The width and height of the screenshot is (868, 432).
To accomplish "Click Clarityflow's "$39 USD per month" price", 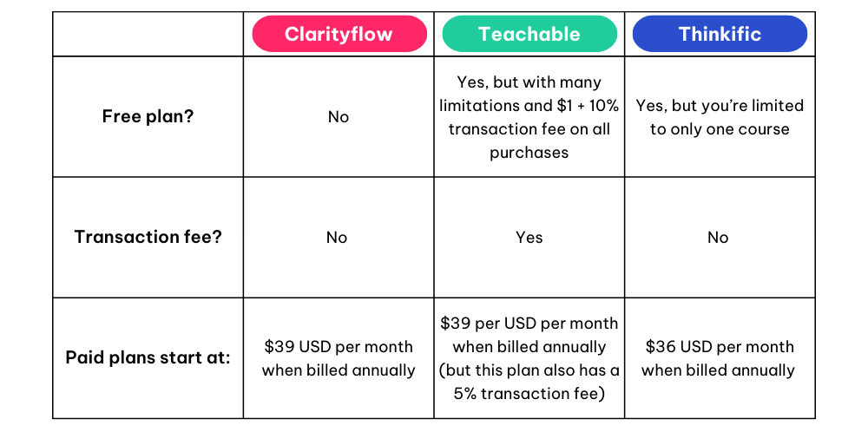I will click(339, 346).
